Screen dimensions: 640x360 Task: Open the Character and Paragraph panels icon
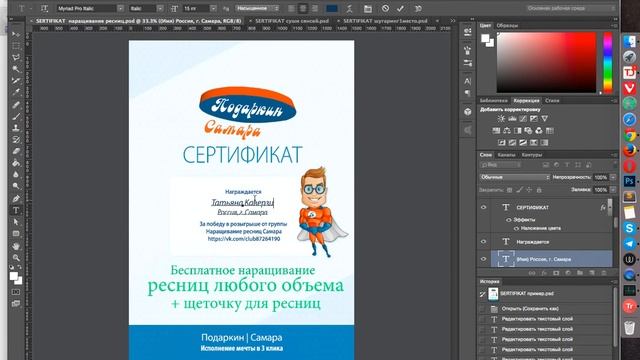coord(368,8)
